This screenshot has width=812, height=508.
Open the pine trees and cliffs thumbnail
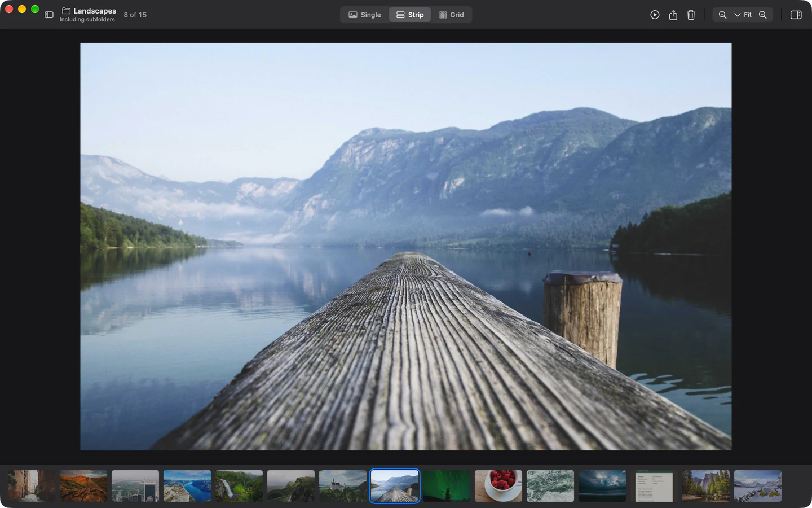[706, 486]
